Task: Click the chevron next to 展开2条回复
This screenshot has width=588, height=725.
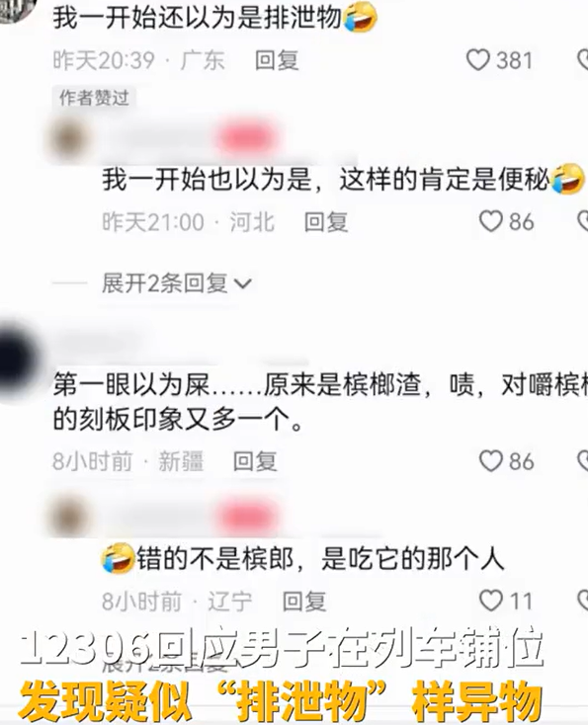Action: (242, 283)
